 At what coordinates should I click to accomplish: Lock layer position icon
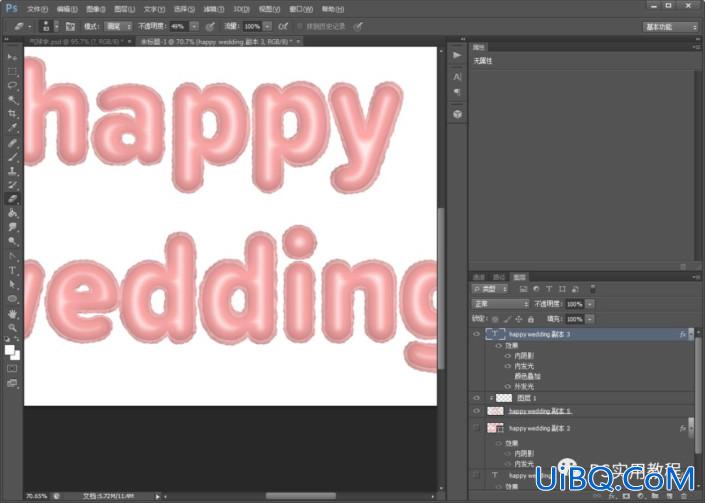(519, 319)
